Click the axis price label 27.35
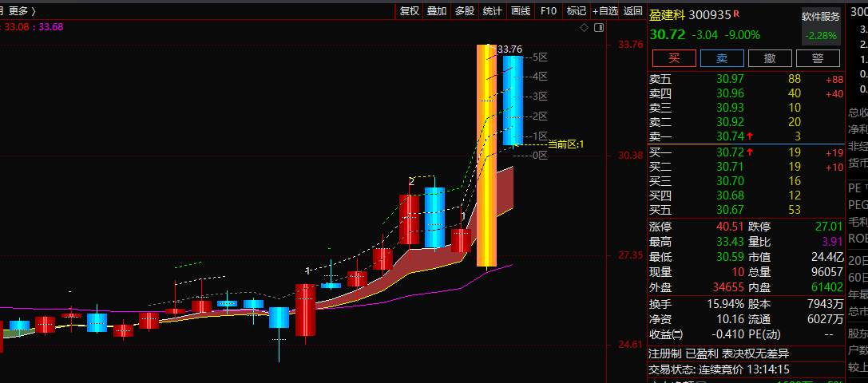This screenshot has width=868, height=383. coord(631,255)
